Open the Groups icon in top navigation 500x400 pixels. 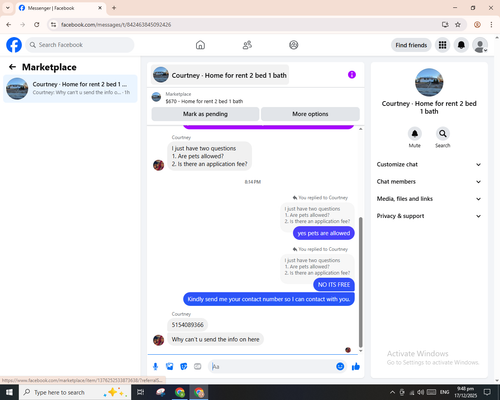pos(294,45)
